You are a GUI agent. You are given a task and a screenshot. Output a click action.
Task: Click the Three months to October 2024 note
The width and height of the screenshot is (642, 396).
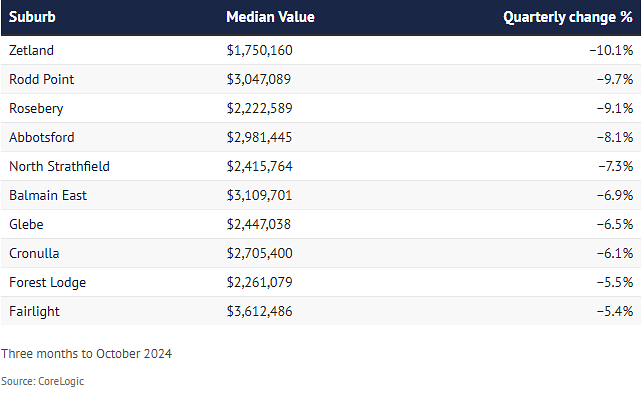tap(86, 354)
